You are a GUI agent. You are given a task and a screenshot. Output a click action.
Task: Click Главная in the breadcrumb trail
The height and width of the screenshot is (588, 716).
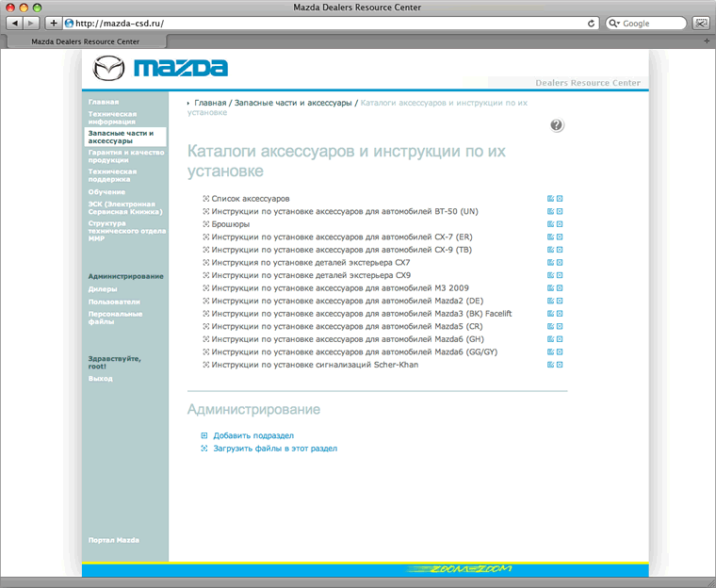point(210,102)
